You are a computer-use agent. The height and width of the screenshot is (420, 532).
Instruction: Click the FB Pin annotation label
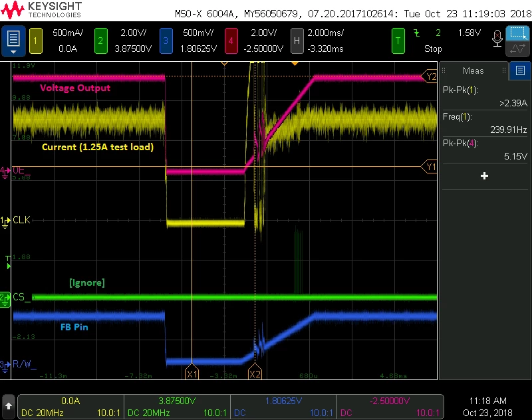74,327
